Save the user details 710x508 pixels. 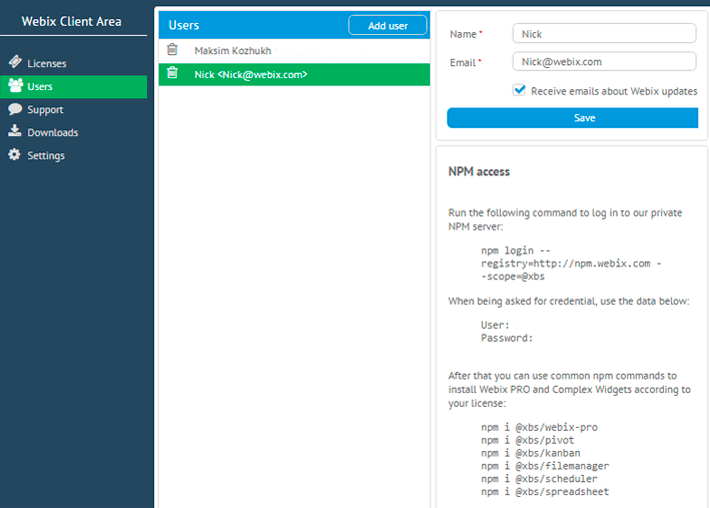[x=572, y=118]
